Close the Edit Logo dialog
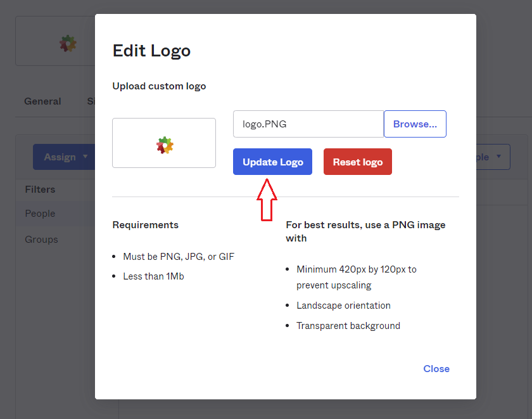Viewport: 532px width, 419px height. [x=436, y=369]
